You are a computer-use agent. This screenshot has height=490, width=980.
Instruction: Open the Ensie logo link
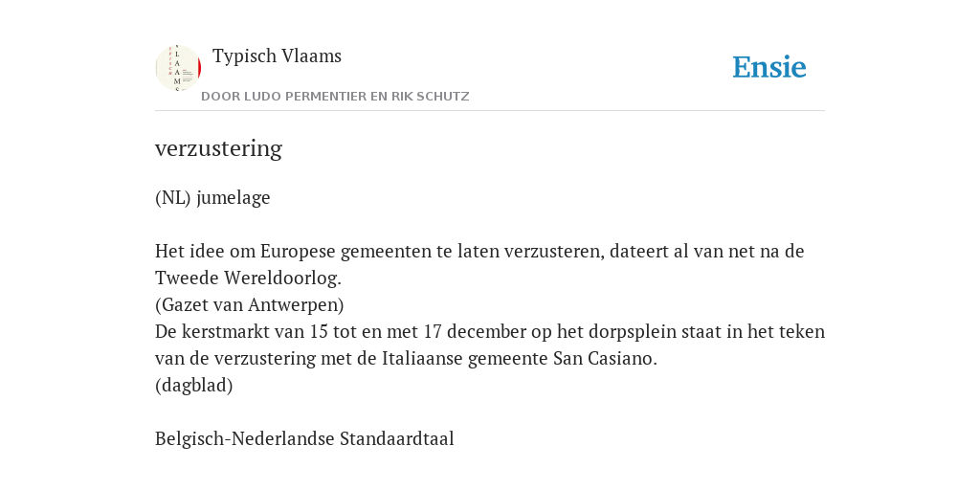coord(769,68)
